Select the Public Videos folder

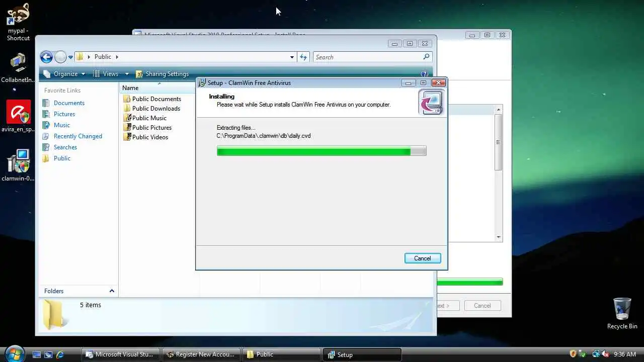[146, 137]
